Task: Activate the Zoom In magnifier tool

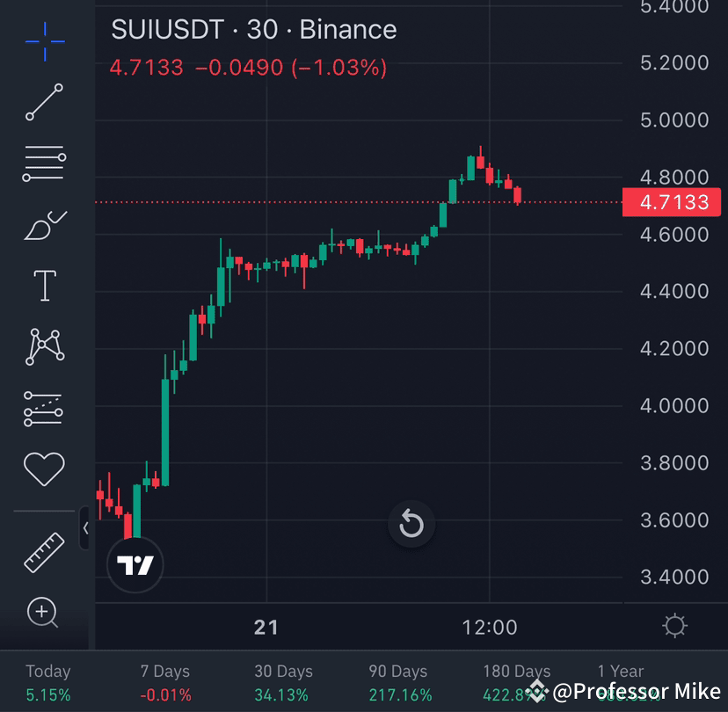Action: (44, 613)
